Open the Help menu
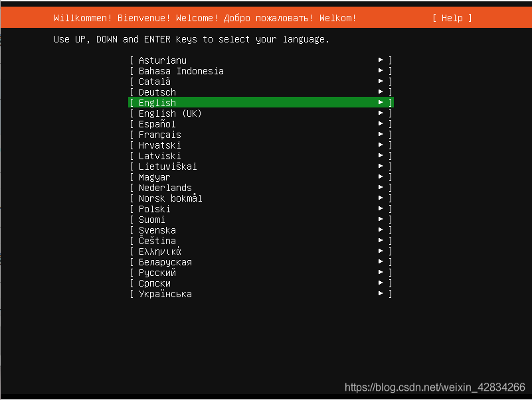 pos(452,18)
